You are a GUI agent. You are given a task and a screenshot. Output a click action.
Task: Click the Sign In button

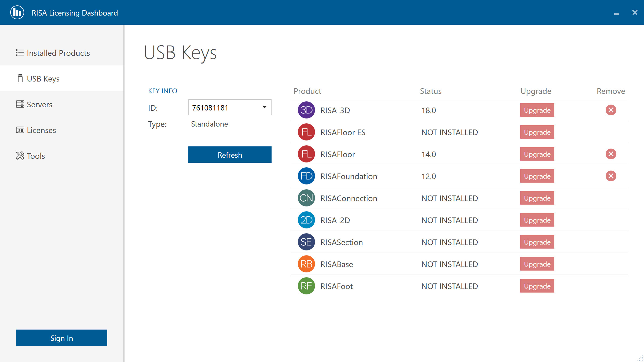61,338
